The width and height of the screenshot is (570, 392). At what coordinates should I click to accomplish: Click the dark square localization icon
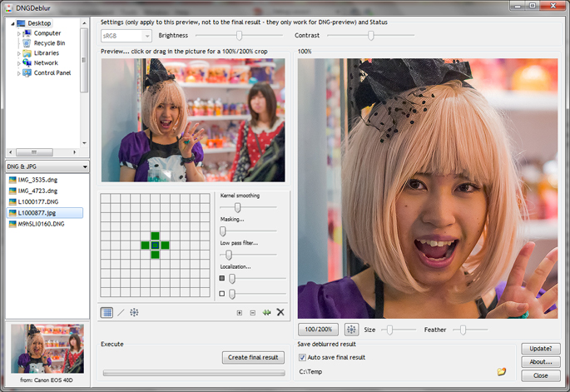pyautogui.click(x=222, y=278)
